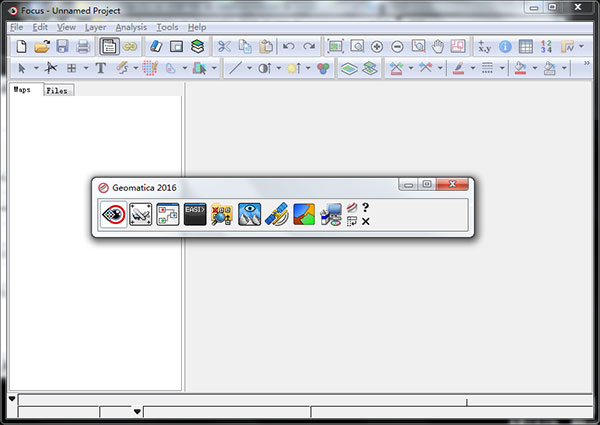Click the red paint bucket fill icon
This screenshot has height=425, width=600.
[520, 68]
